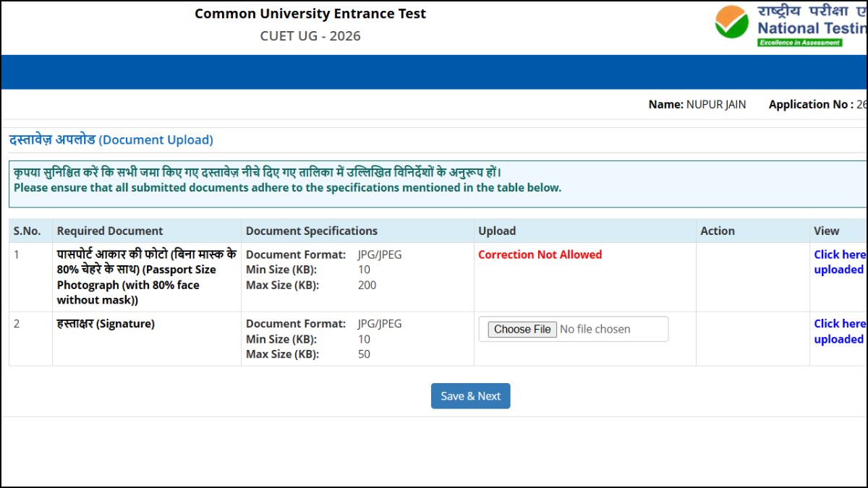868x488 pixels.
Task: Click the Upload column header
Action: point(497,231)
